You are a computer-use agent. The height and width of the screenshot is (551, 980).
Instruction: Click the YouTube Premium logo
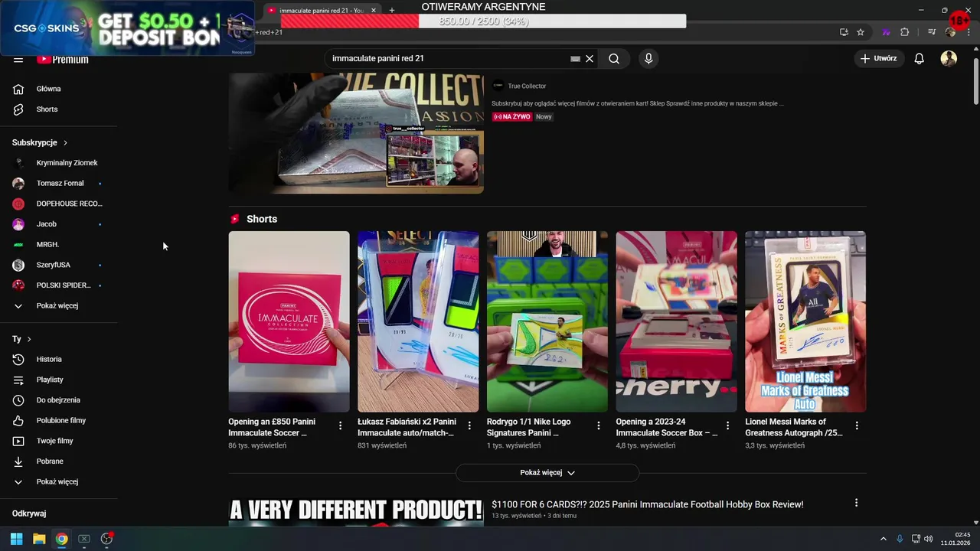[x=63, y=59]
